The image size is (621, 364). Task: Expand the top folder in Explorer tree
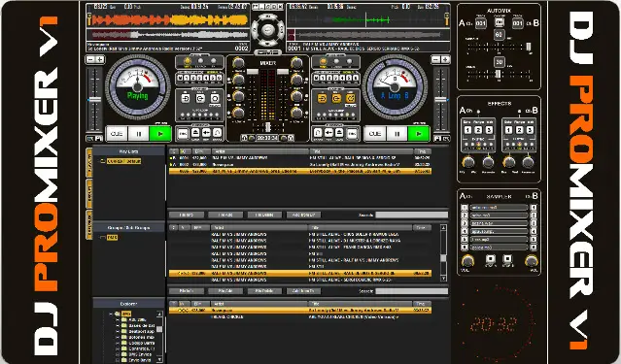(x=111, y=314)
